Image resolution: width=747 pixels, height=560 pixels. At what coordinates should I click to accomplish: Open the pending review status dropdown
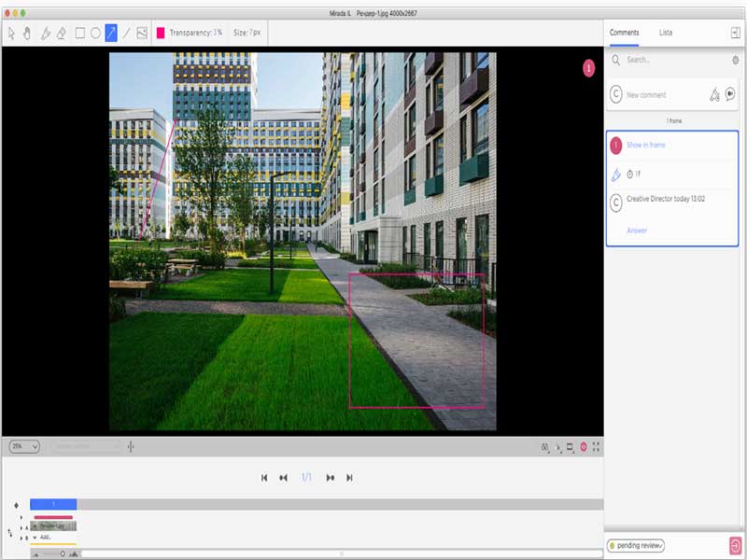tap(635, 545)
